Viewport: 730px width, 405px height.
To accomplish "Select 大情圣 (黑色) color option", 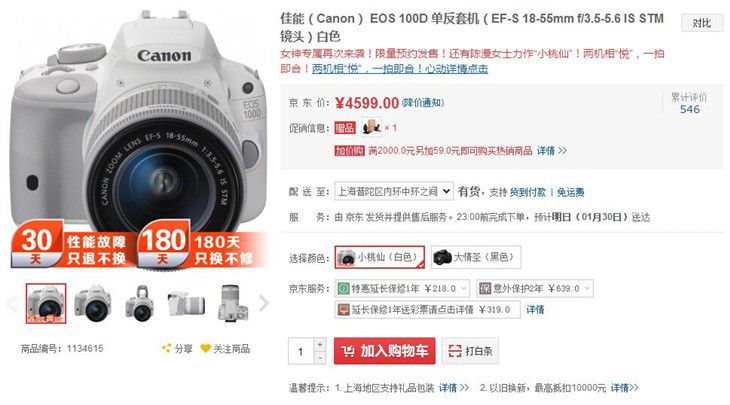I will (475, 257).
